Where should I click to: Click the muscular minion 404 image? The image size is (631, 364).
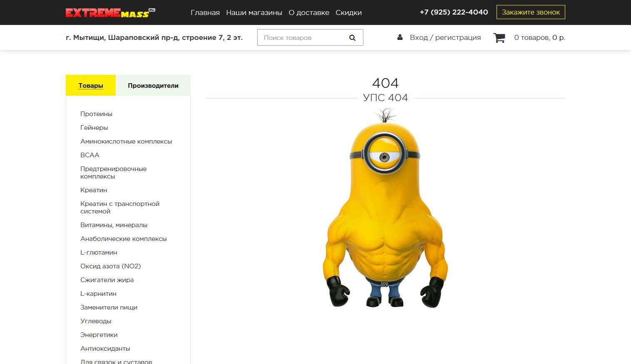pos(385,208)
